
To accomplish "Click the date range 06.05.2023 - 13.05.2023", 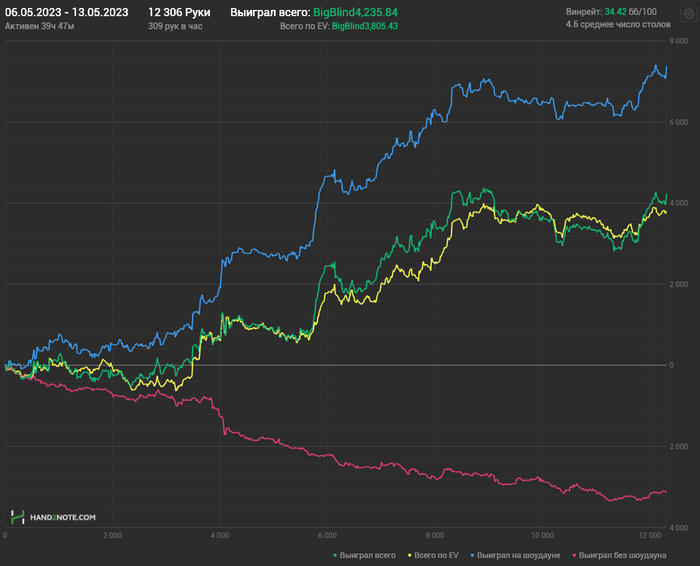I will click(x=67, y=12).
